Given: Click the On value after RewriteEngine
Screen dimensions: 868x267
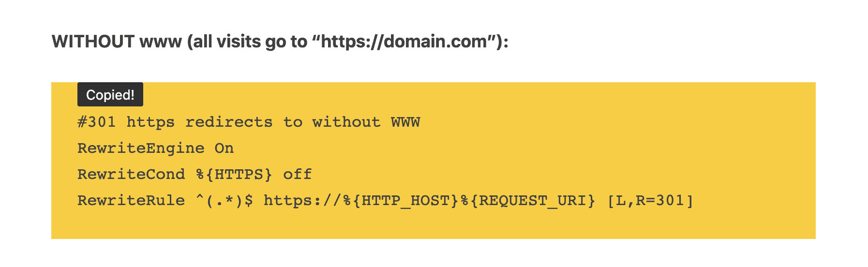Looking at the screenshot, I should [x=224, y=148].
